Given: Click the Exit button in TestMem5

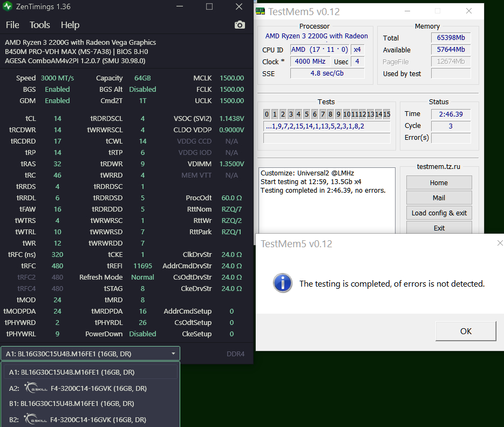Looking at the screenshot, I should click(x=439, y=228).
